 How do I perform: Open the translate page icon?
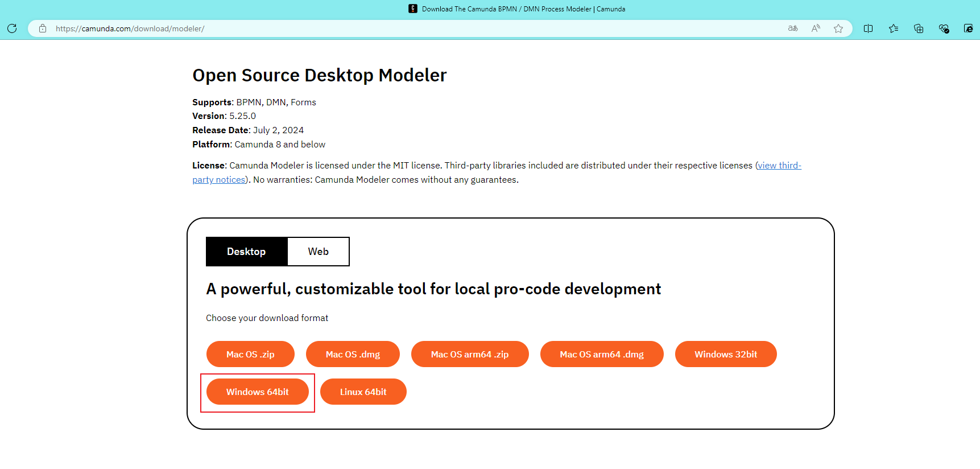click(793, 28)
